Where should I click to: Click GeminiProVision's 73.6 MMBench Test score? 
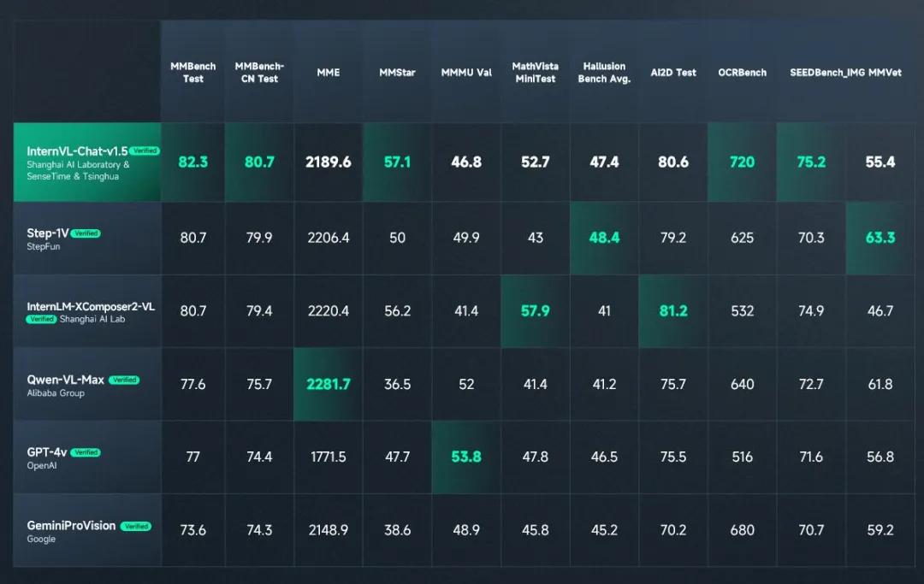(x=192, y=530)
